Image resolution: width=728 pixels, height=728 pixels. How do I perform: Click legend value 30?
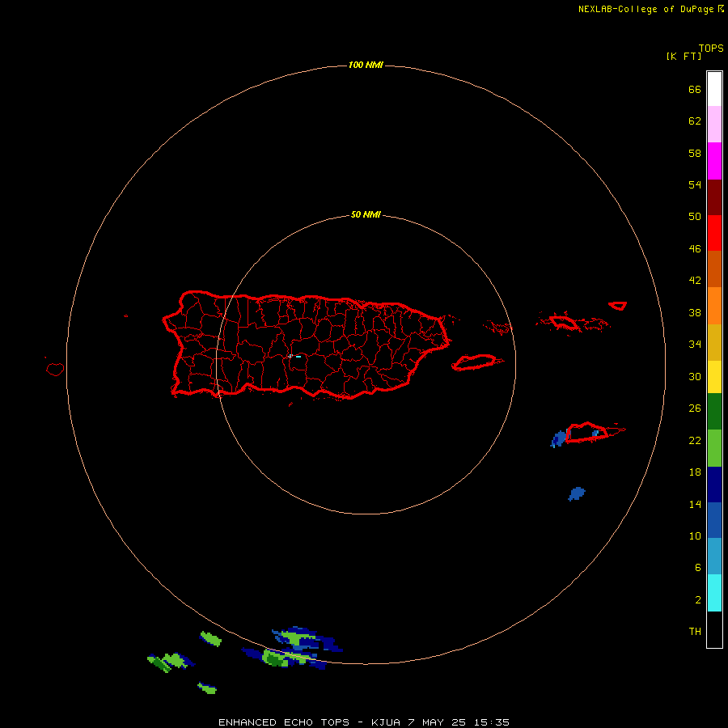click(x=695, y=376)
